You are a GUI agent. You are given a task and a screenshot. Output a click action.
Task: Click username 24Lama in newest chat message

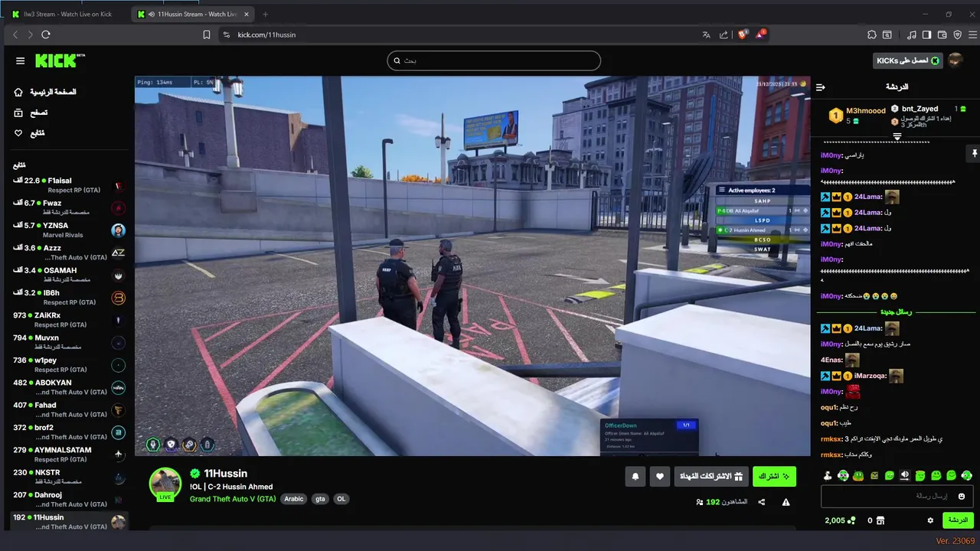point(866,328)
